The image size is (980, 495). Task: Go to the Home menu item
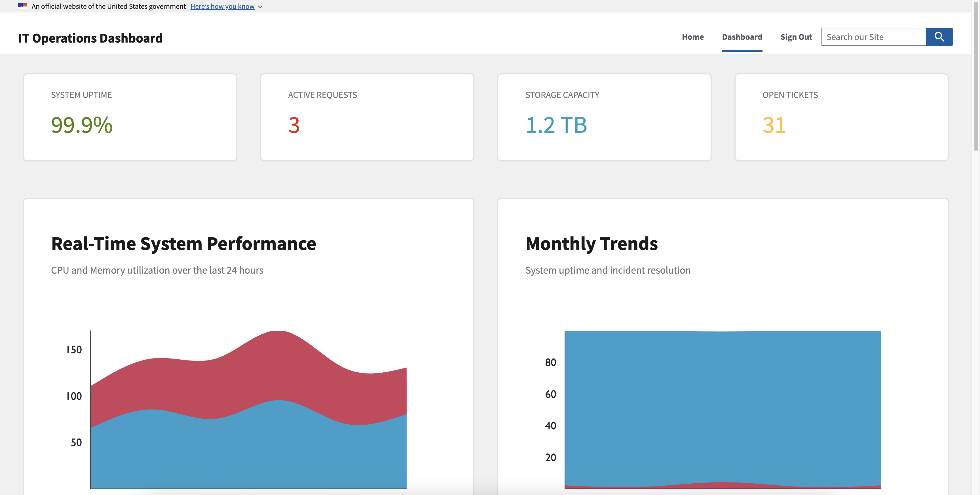[692, 37]
